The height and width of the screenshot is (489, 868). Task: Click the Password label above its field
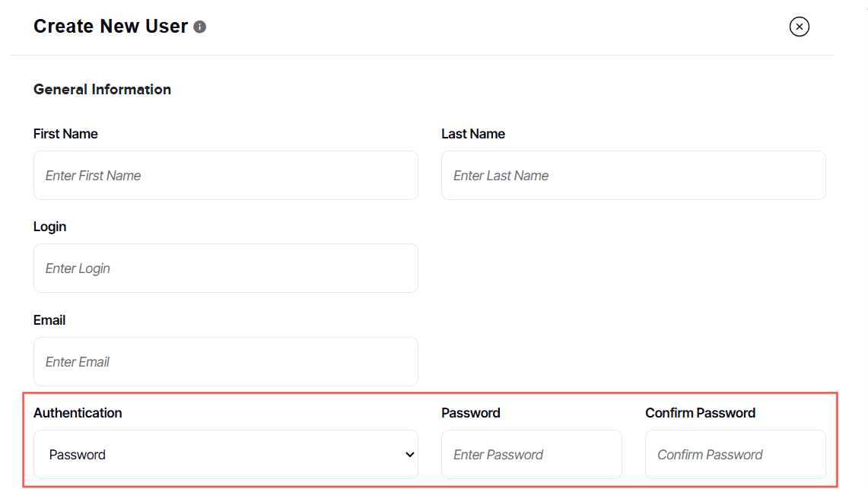coord(471,413)
